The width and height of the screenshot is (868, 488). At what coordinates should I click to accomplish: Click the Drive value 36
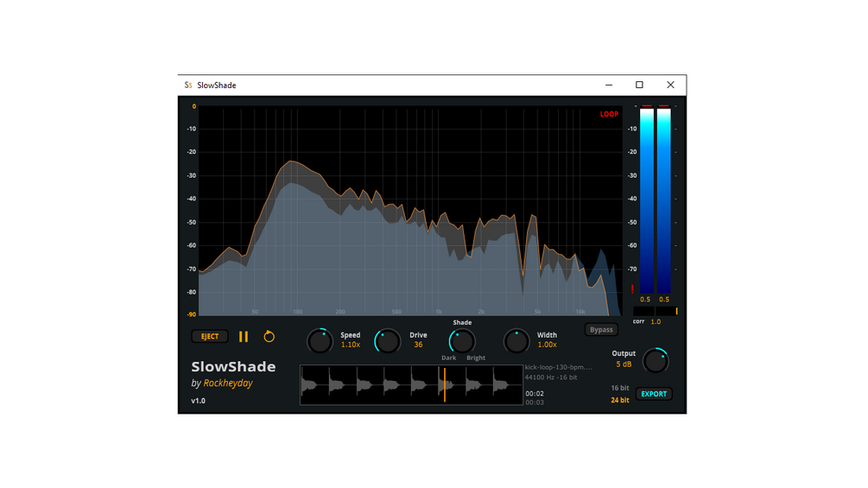tap(418, 345)
